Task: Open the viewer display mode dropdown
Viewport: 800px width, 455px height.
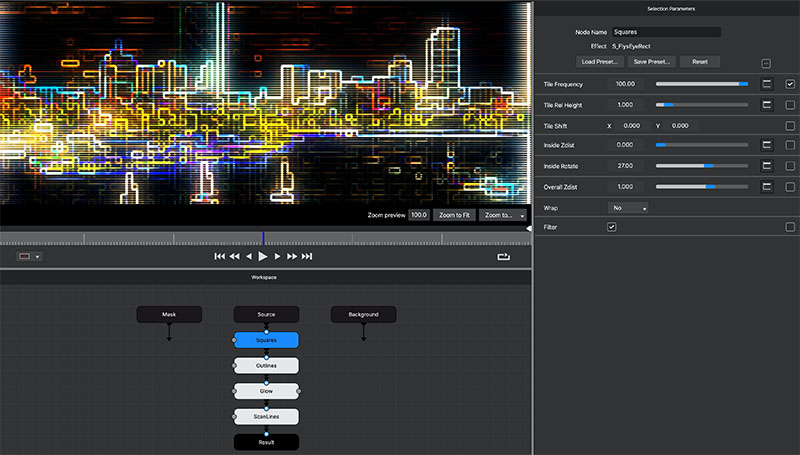Action: coord(29,257)
